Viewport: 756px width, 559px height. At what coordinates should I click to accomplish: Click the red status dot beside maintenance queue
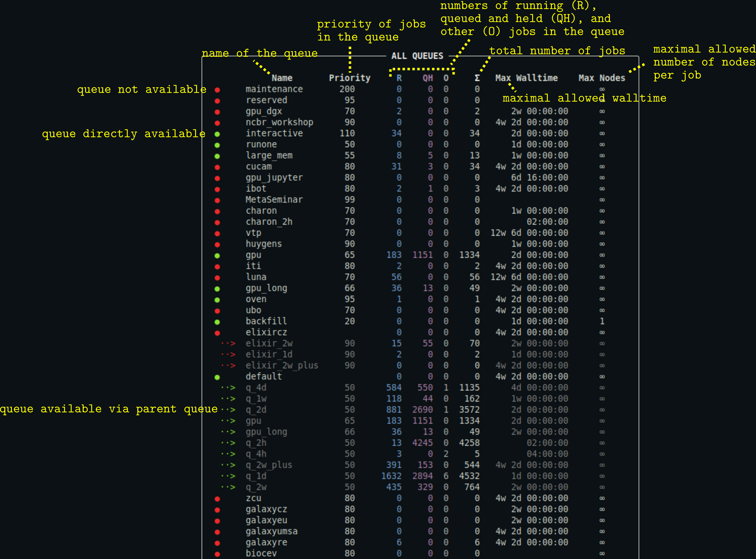point(217,89)
